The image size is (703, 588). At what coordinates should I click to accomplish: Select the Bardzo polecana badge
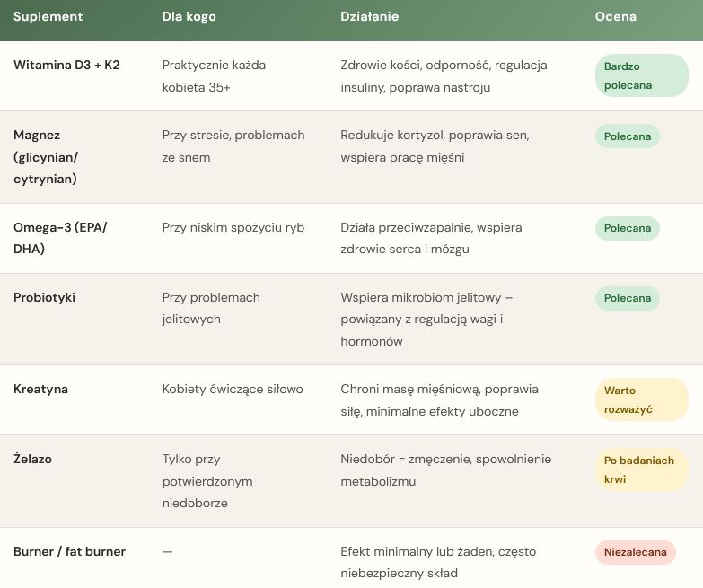tap(640, 76)
